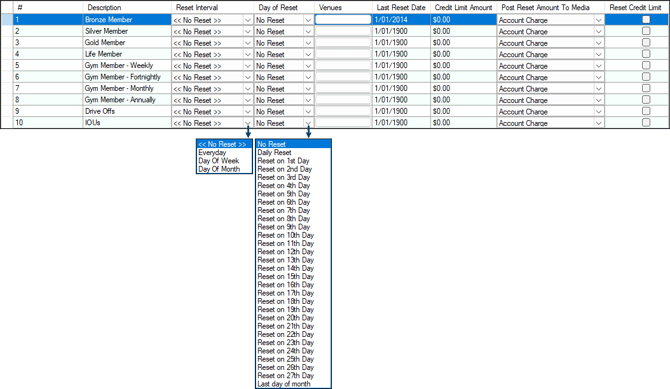Select Daily Reset from Day of Reset list
670x389 pixels.
[274, 153]
